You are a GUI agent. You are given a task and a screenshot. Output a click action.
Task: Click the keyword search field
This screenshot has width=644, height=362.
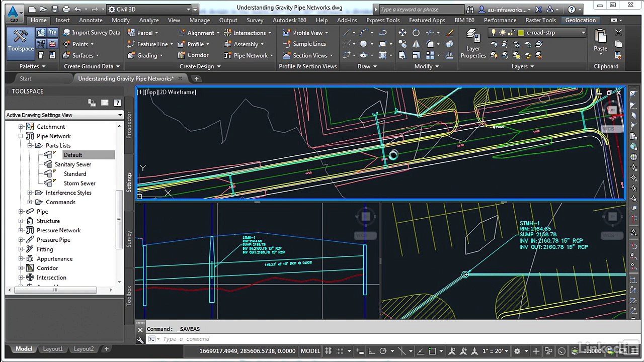[x=421, y=10]
